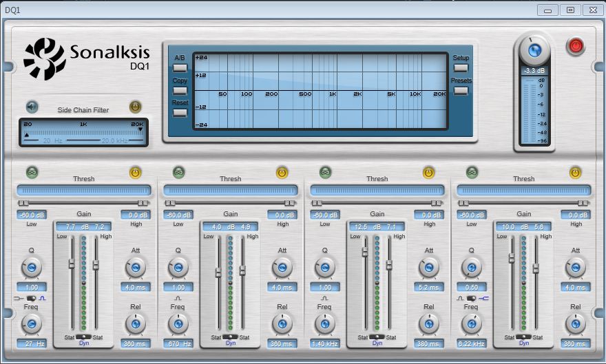Flip the Stat/Dyn switch in the 6.22 kHz band
Viewport: 606px width, 364px height.
523,337
